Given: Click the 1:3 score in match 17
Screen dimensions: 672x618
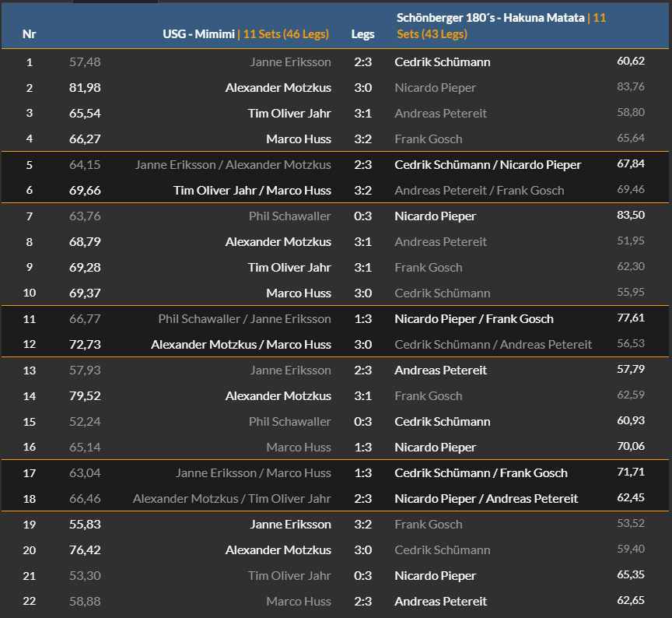Looking at the screenshot, I should [x=362, y=473].
